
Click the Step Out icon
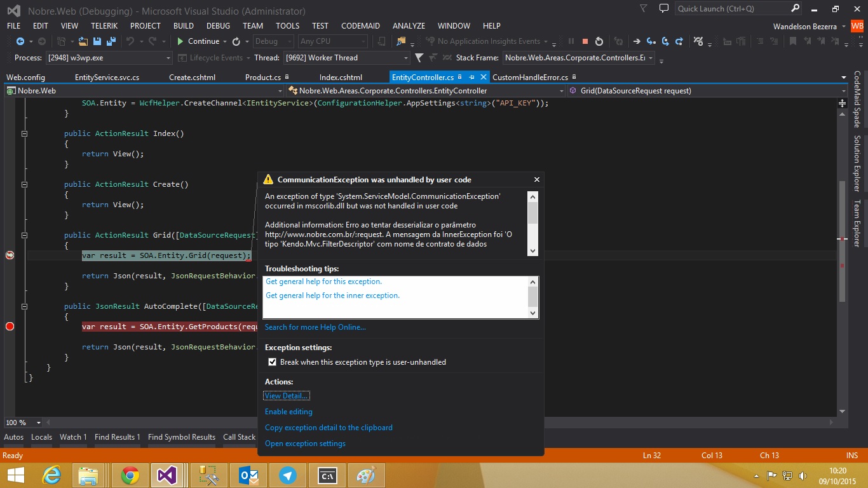click(x=679, y=41)
